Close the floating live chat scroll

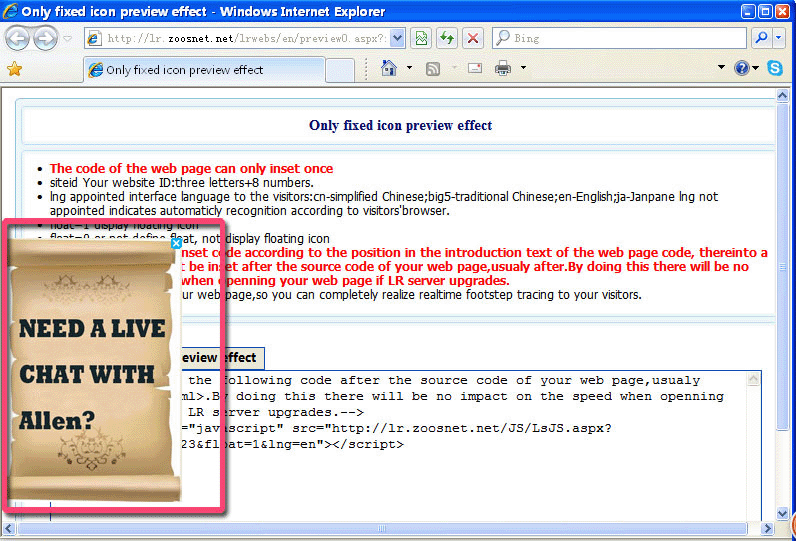tap(176, 244)
